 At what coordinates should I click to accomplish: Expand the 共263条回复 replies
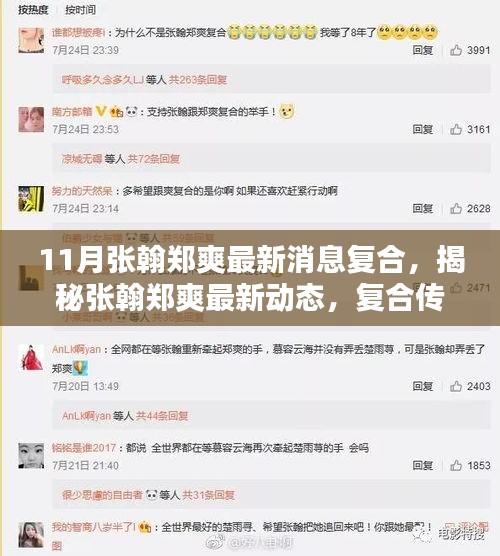tap(198, 79)
